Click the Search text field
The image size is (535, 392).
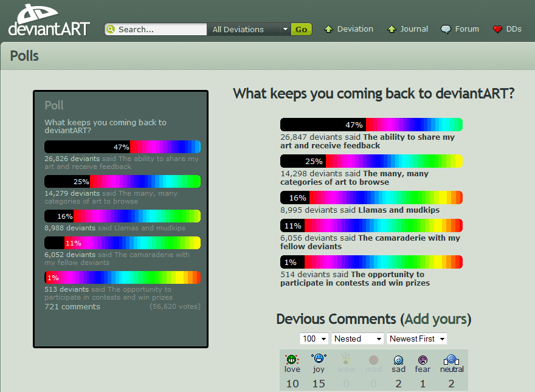coord(156,29)
